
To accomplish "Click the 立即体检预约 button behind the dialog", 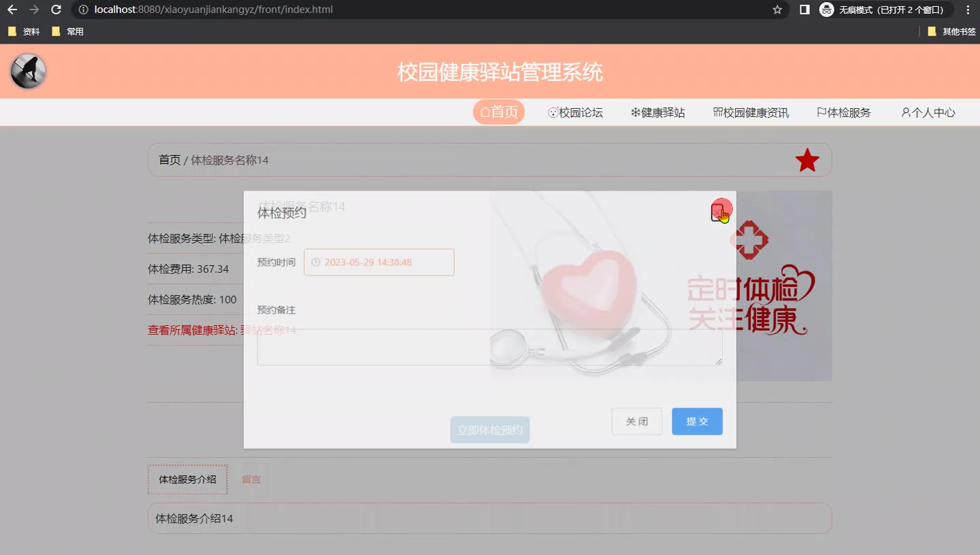I will pos(490,430).
